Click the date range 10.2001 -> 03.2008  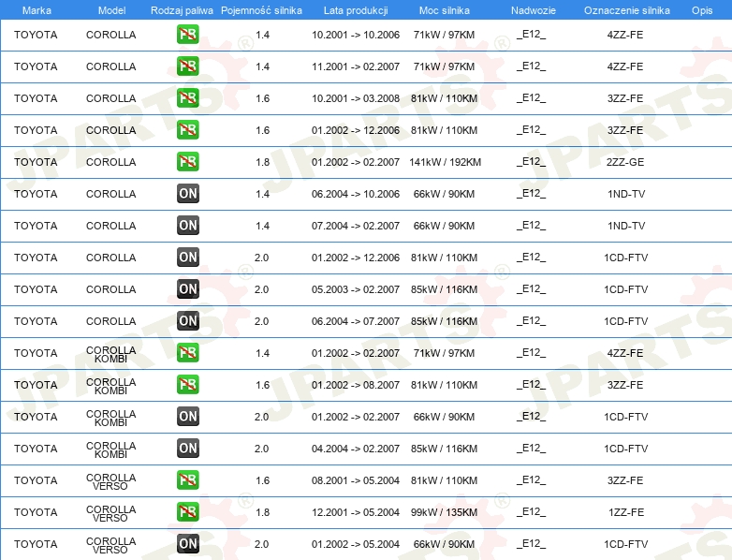pyautogui.click(x=356, y=98)
